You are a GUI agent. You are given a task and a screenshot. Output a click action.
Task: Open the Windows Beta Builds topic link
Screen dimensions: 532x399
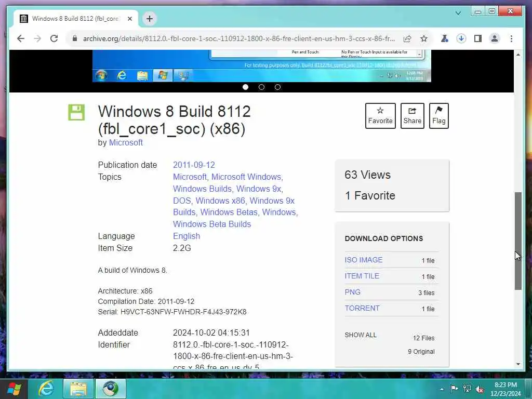(212, 224)
